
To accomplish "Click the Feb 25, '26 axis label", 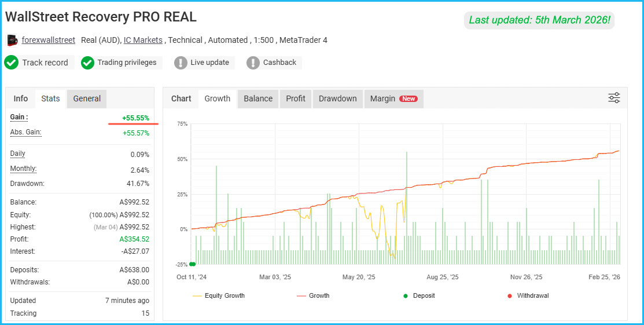I will click(603, 277).
